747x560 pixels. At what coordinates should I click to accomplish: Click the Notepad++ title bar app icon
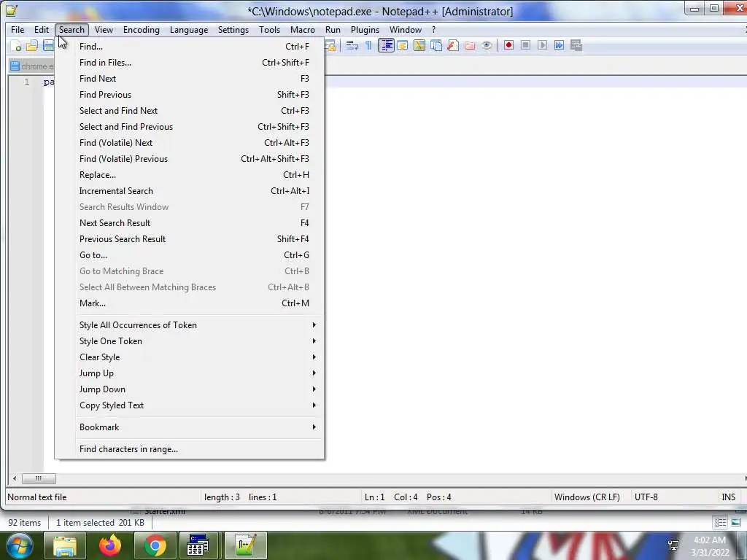pos(12,10)
